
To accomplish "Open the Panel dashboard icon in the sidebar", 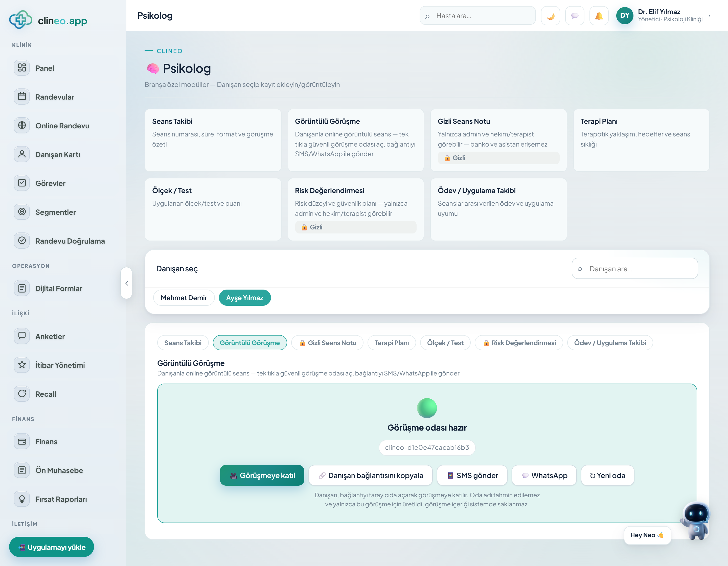I will (x=22, y=68).
